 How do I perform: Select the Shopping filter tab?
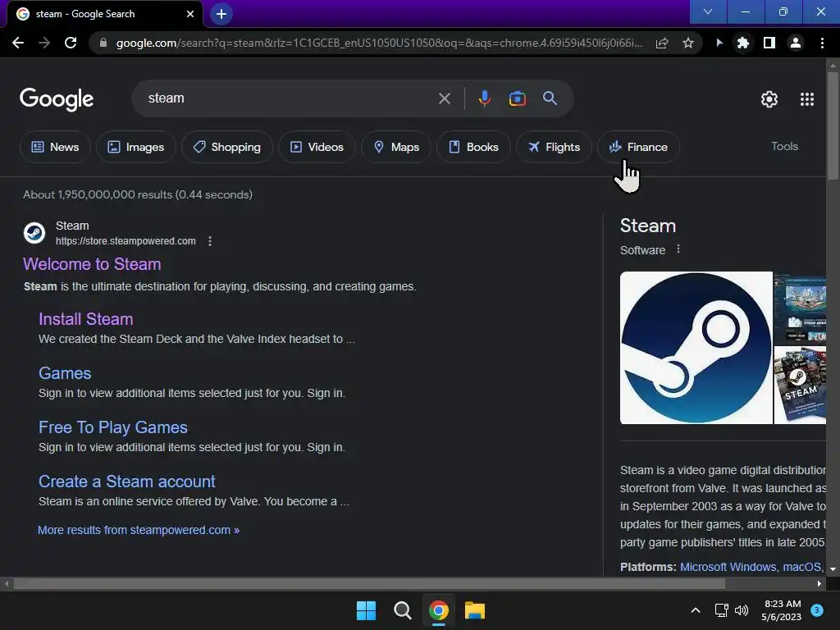click(x=227, y=147)
